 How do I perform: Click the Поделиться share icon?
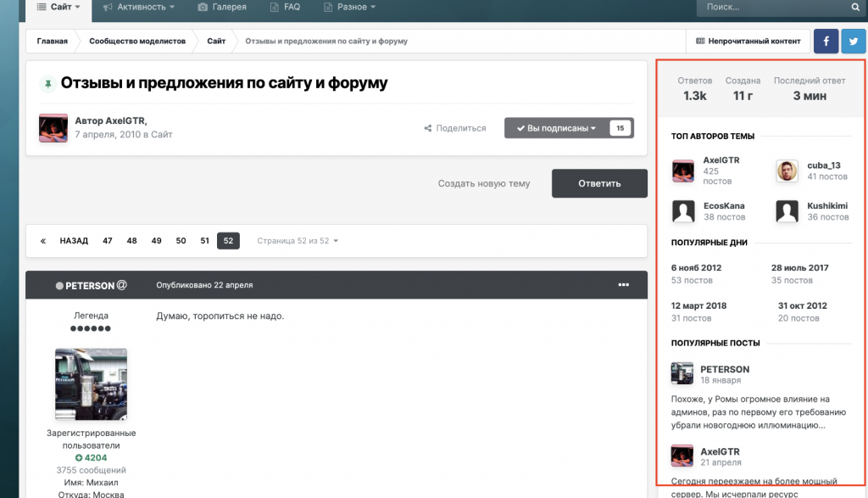pos(429,128)
